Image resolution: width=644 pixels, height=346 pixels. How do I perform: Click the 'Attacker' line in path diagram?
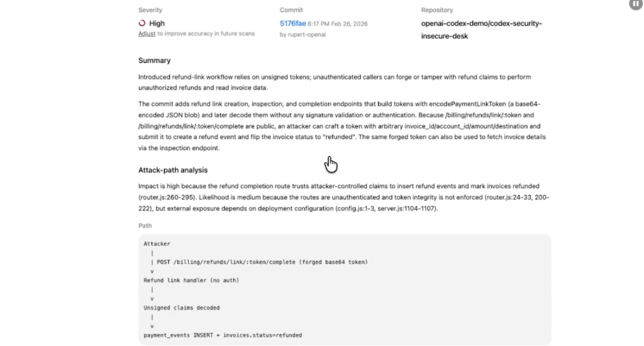click(x=157, y=243)
